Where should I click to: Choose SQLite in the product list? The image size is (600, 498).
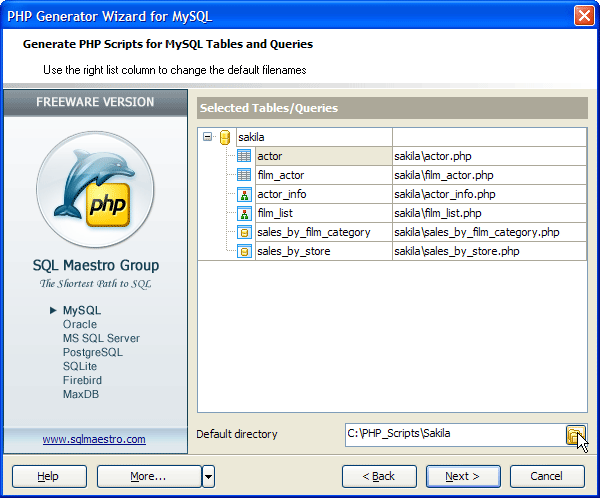(x=80, y=366)
